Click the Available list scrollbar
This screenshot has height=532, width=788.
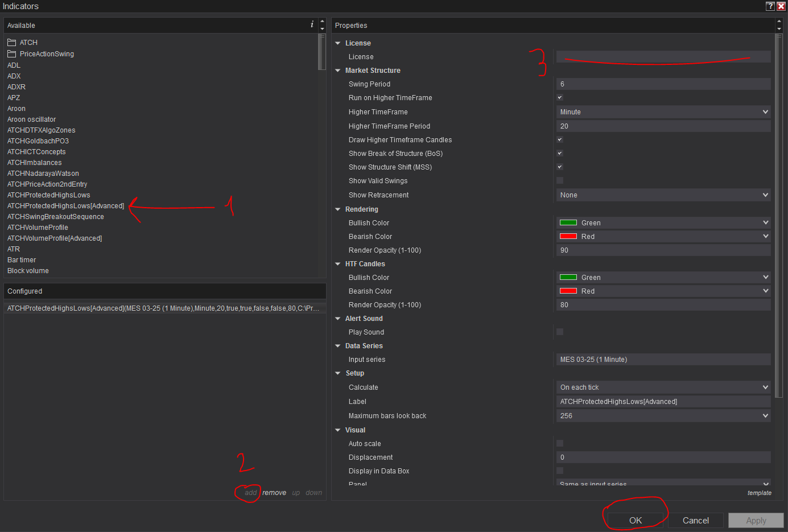coord(322,52)
